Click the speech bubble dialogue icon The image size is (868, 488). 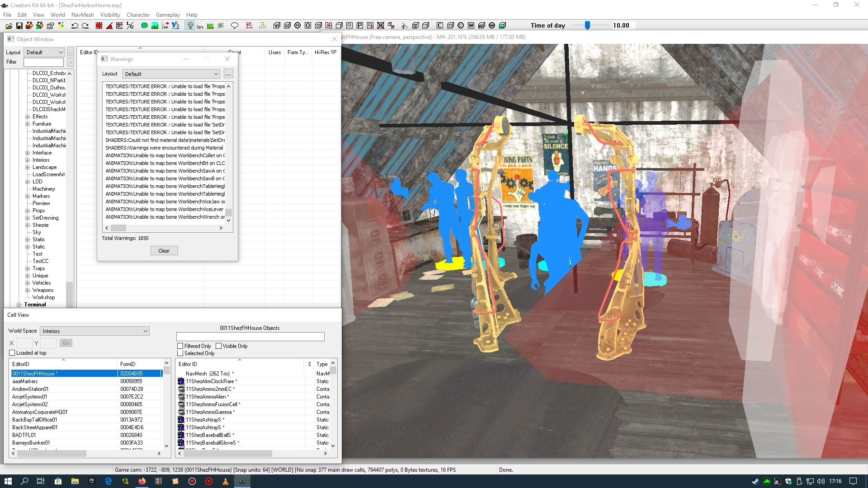pos(235,26)
